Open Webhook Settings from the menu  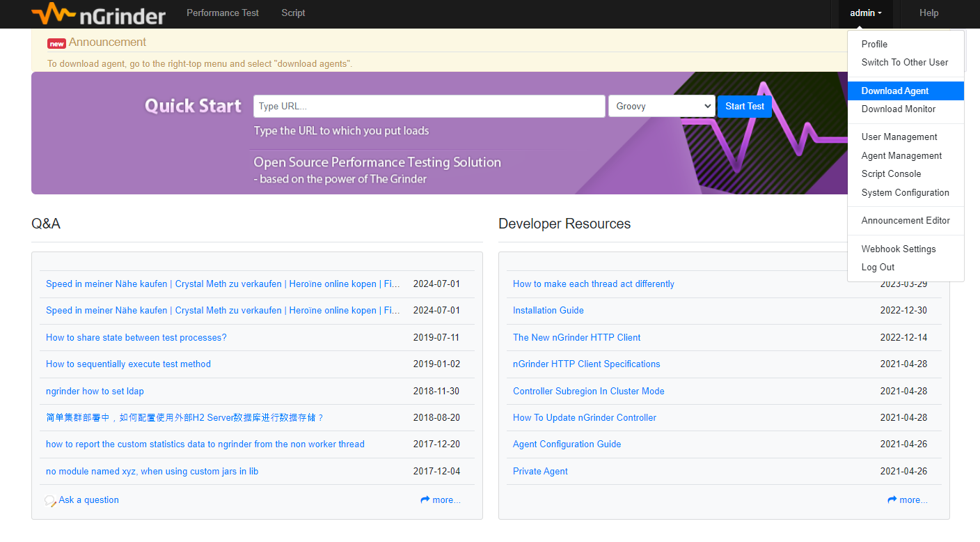pos(906,249)
